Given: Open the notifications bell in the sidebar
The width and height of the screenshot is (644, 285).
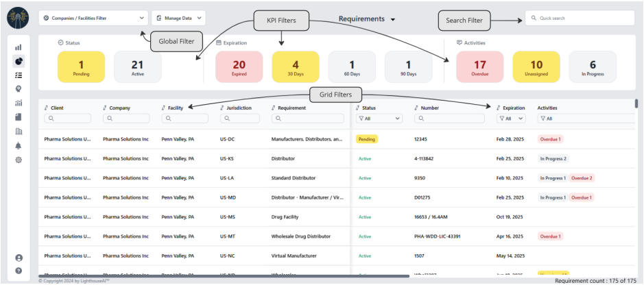Looking at the screenshot, I should (x=19, y=145).
